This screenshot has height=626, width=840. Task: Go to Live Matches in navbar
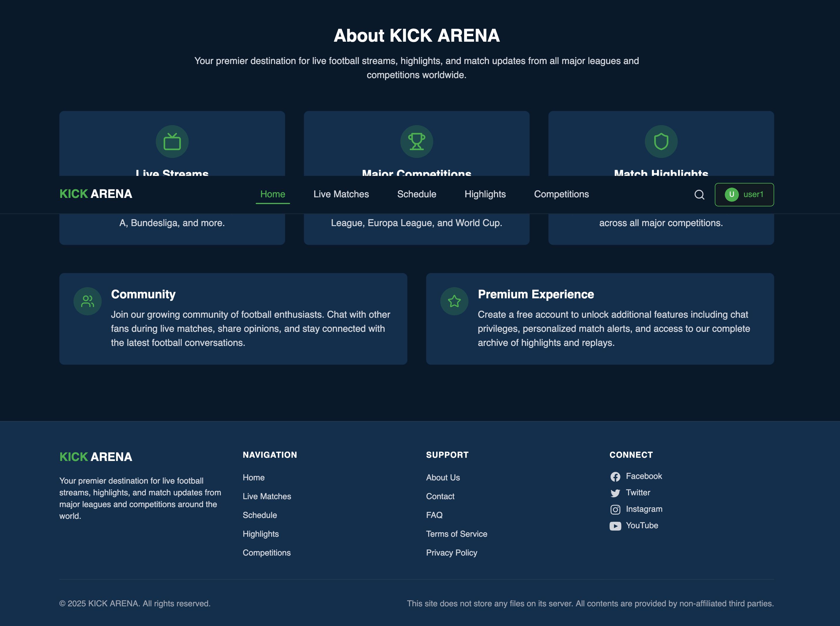[341, 194]
